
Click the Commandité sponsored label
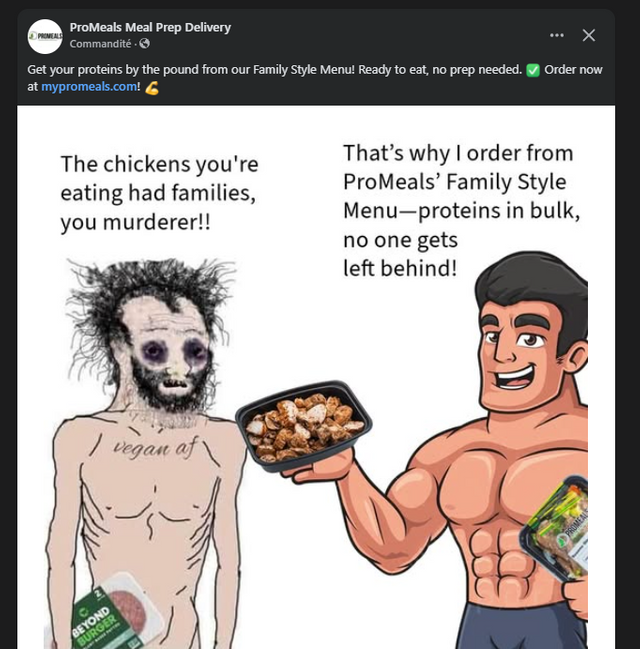pos(100,44)
